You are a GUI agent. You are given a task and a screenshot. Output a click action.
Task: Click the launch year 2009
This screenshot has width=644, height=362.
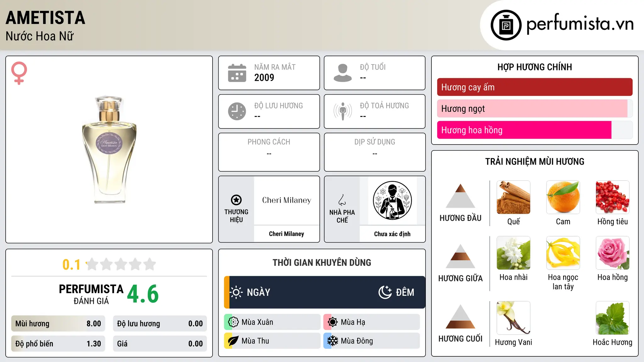[264, 77]
